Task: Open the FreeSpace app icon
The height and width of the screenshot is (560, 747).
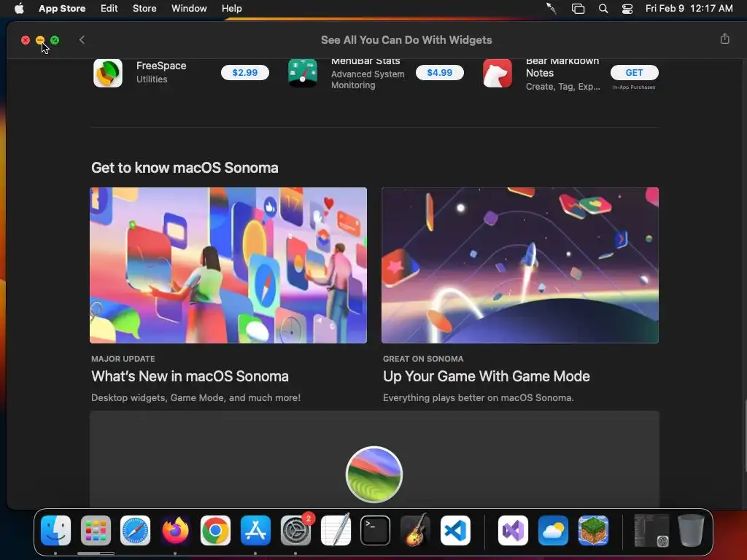Action: click(x=108, y=73)
